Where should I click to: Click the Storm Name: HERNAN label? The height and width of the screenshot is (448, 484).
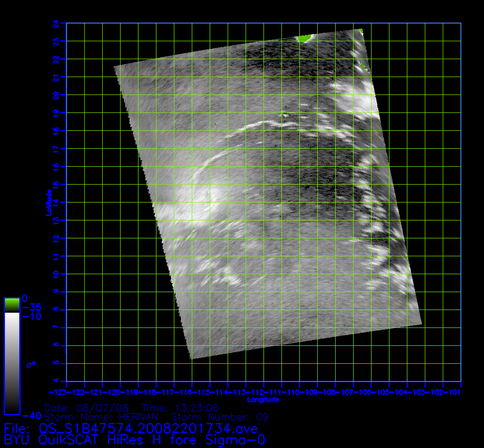point(101,418)
